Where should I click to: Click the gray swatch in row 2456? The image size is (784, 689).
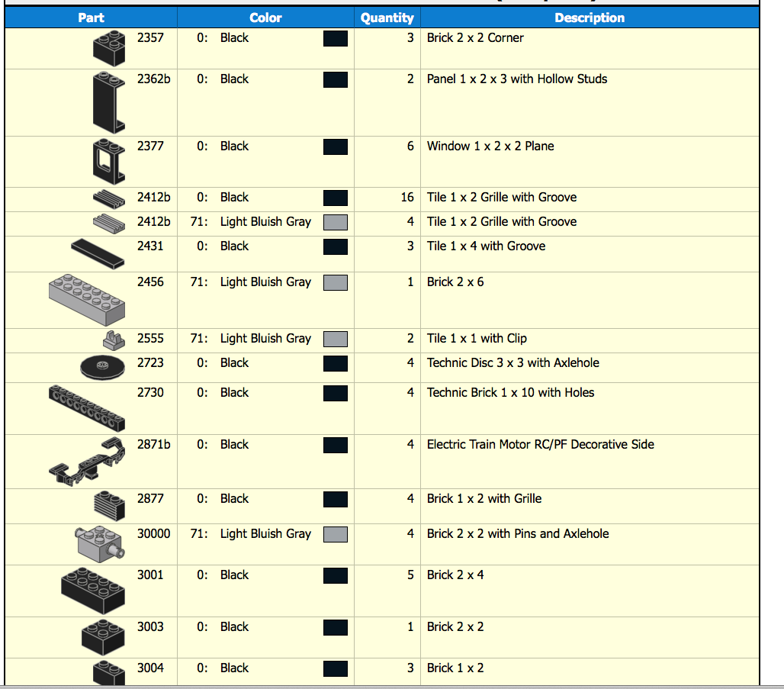(336, 283)
